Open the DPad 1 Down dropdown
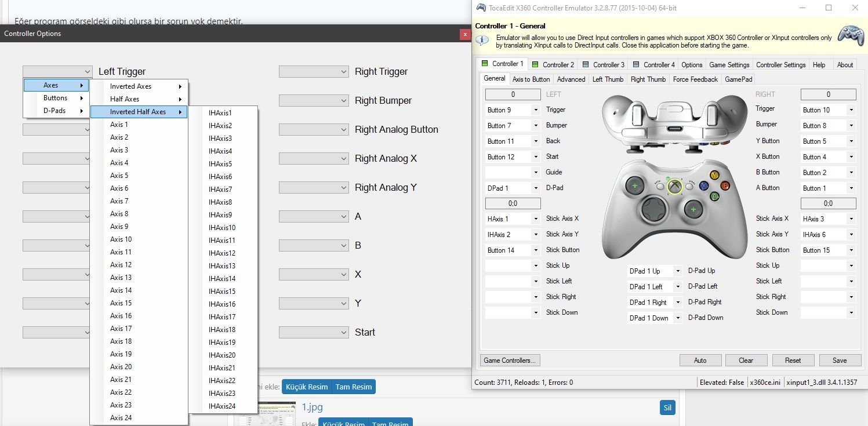This screenshot has height=426, width=868. [x=655, y=318]
